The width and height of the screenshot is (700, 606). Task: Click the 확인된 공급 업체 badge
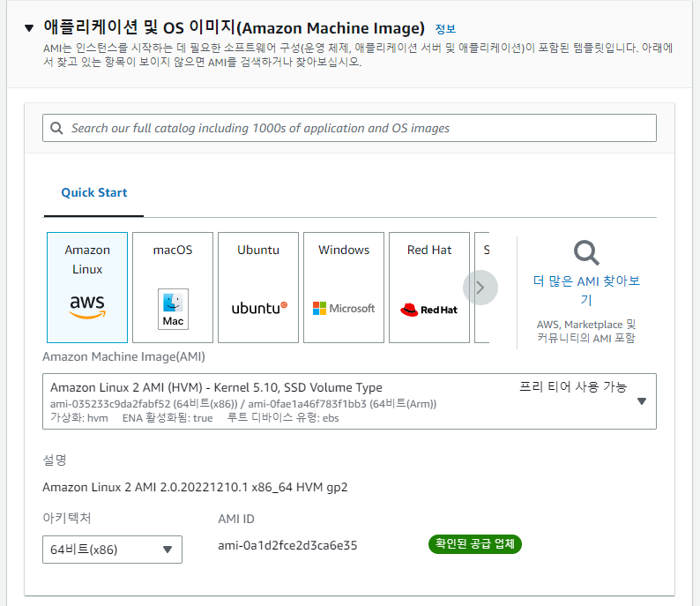point(475,544)
